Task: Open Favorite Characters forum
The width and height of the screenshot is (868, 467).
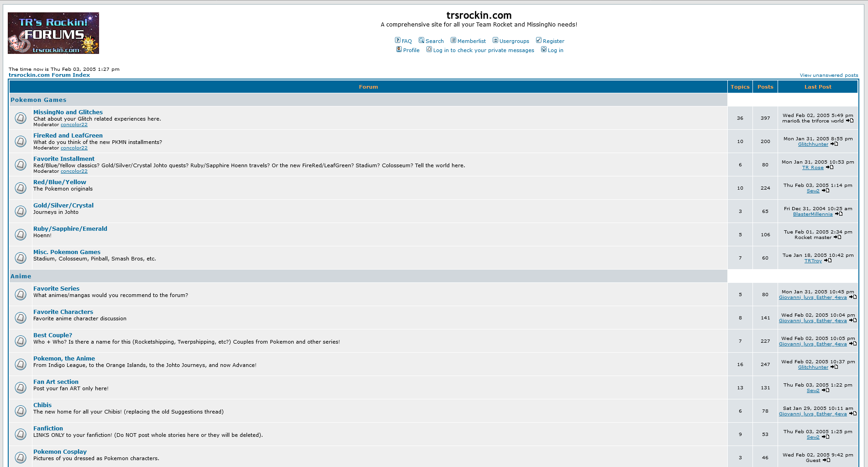Action: coord(63,312)
